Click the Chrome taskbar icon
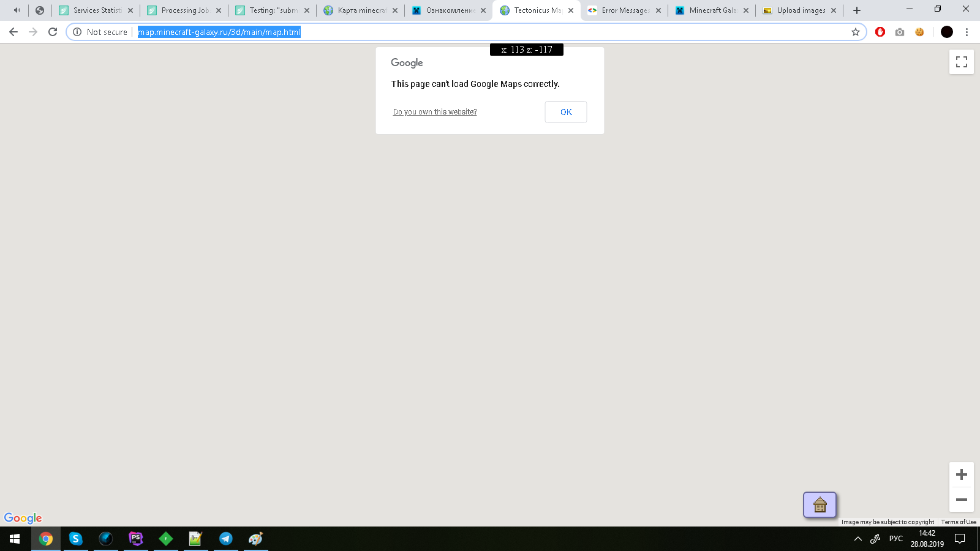Image resolution: width=980 pixels, height=551 pixels. coord(46,539)
